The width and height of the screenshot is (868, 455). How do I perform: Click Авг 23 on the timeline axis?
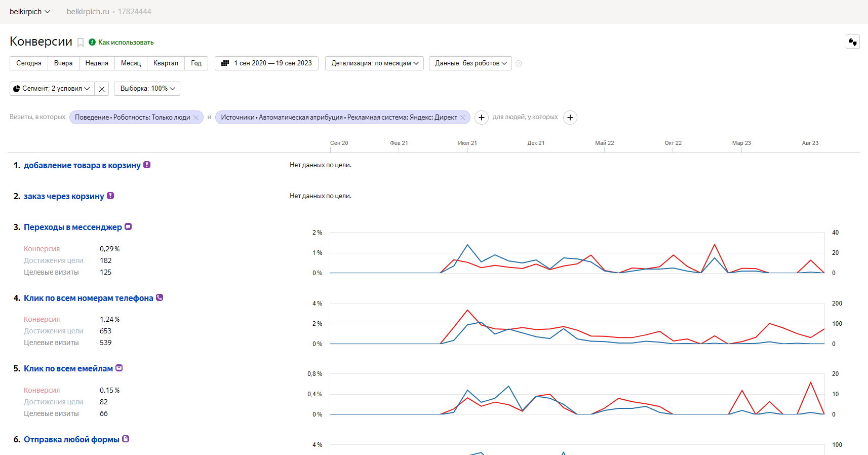pyautogui.click(x=810, y=143)
